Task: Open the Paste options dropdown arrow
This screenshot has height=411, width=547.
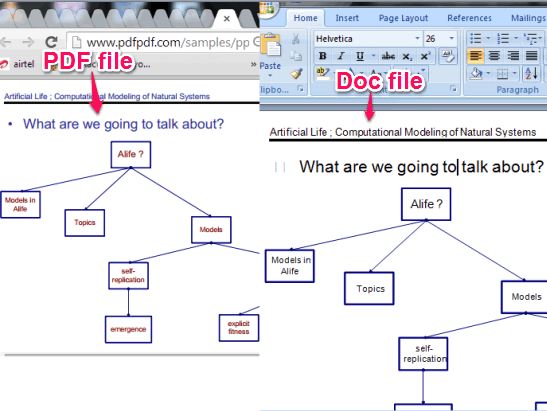Action: (270, 75)
